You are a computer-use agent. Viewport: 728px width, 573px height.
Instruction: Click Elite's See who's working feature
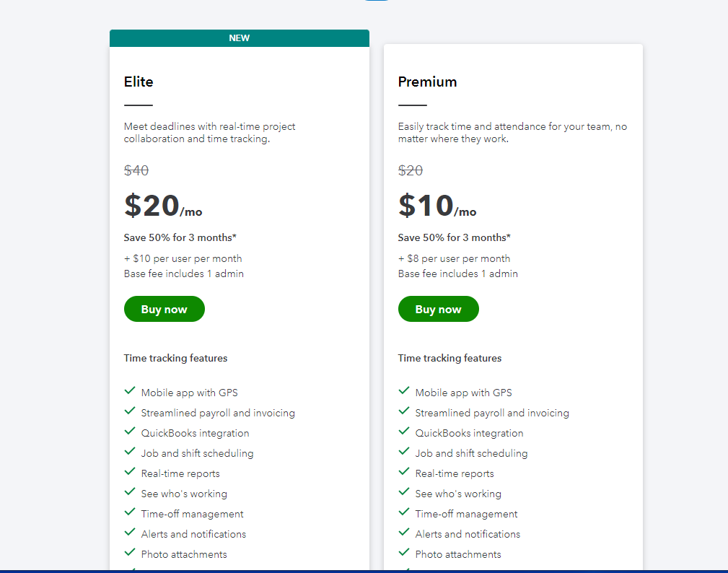tap(184, 494)
